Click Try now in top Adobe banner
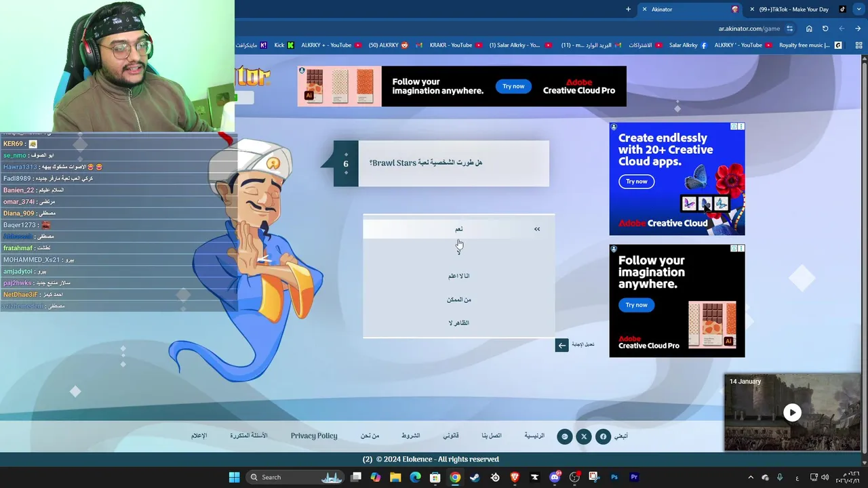Image resolution: width=868 pixels, height=488 pixels. click(x=513, y=86)
